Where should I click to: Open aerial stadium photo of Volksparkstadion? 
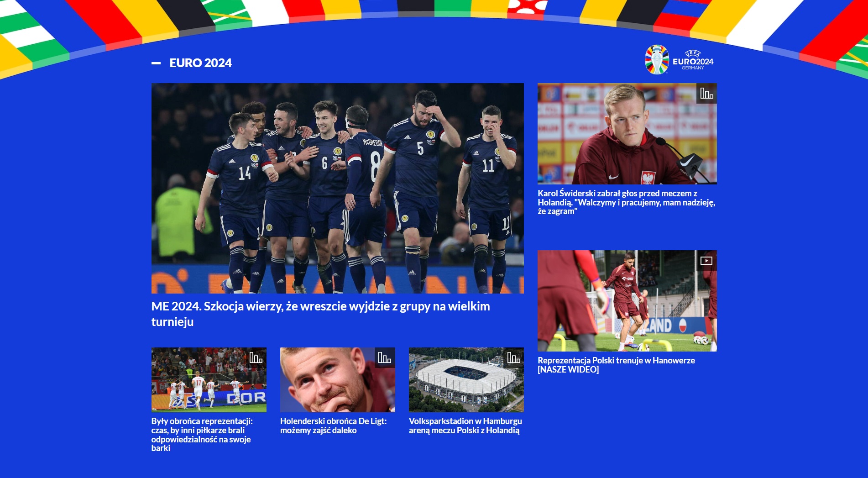[x=466, y=380]
